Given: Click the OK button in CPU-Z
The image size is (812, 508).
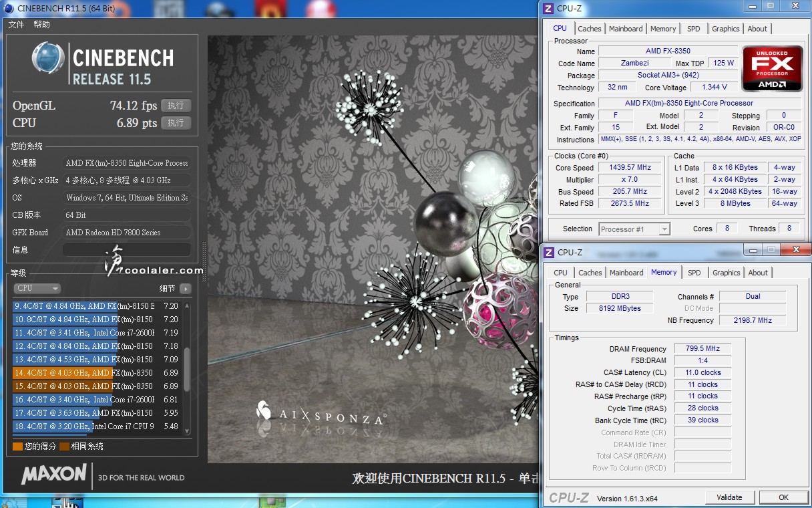Looking at the screenshot, I should (784, 497).
